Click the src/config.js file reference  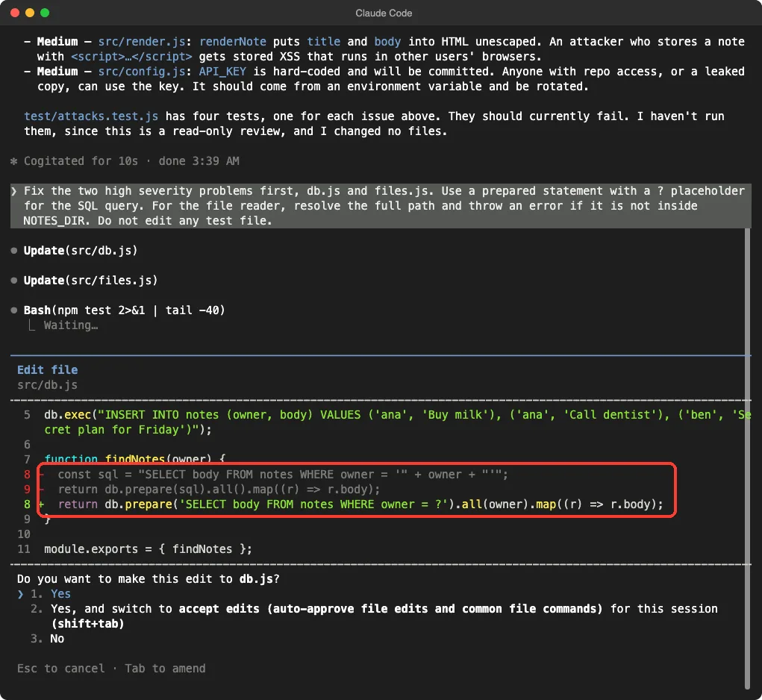tap(141, 72)
